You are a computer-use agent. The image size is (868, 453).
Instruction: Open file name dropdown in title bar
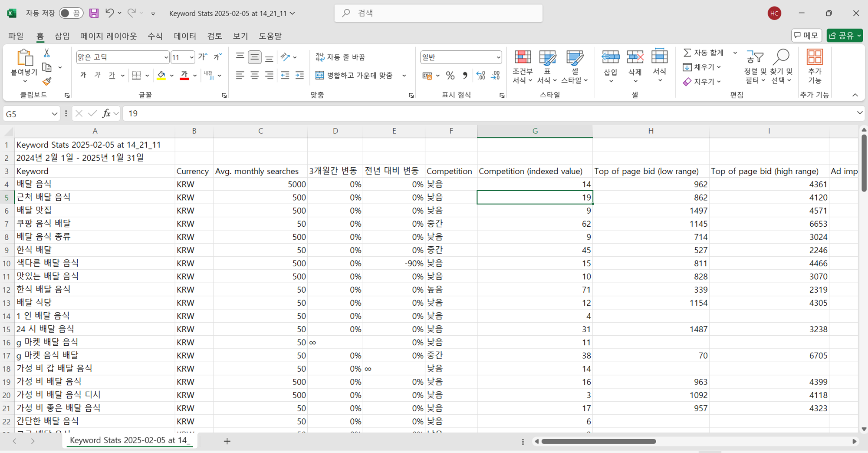point(293,13)
